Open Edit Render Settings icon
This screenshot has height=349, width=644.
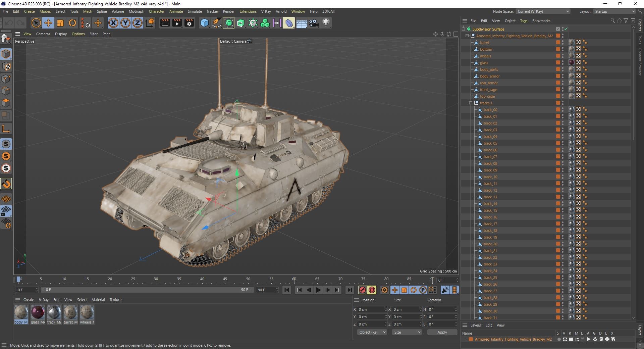[190, 23]
